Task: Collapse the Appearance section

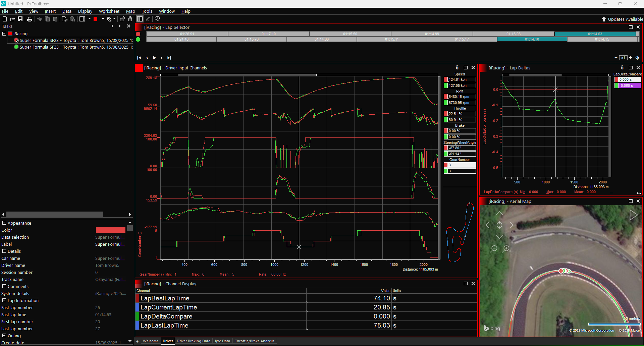Action: [4, 223]
